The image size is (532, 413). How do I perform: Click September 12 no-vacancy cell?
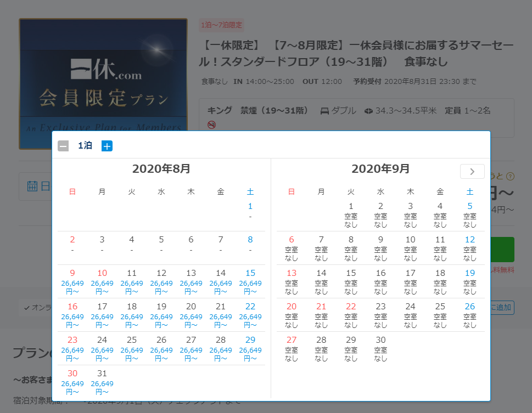pos(469,248)
